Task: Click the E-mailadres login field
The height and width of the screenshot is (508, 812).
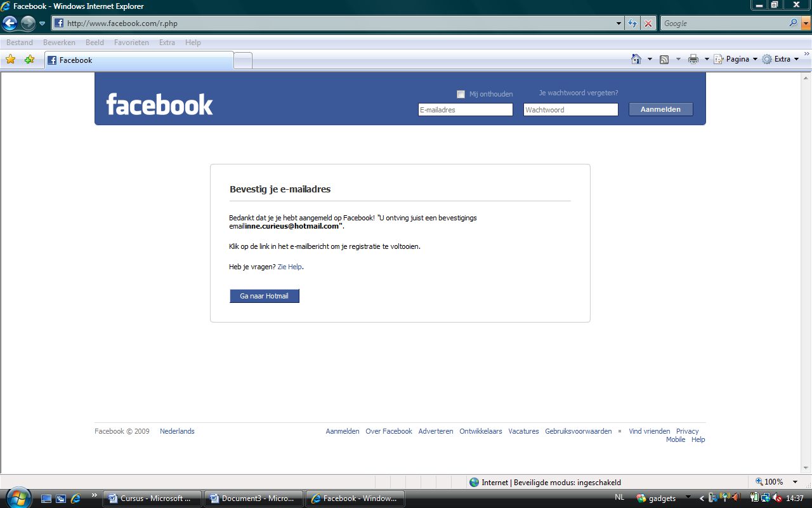Action: [x=466, y=110]
